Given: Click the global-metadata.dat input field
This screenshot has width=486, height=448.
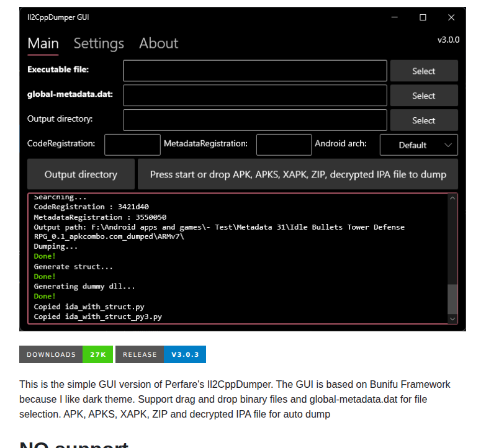Looking at the screenshot, I should 254,96.
